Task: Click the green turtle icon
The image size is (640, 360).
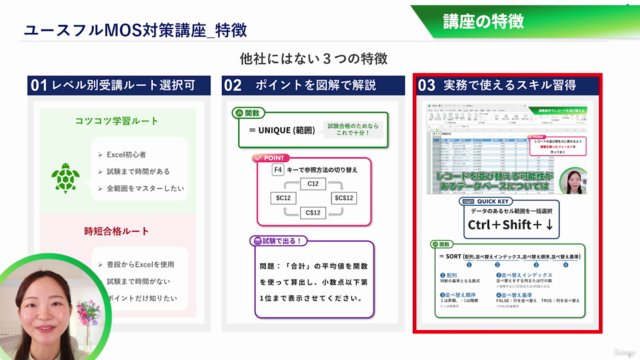Action: click(x=65, y=178)
